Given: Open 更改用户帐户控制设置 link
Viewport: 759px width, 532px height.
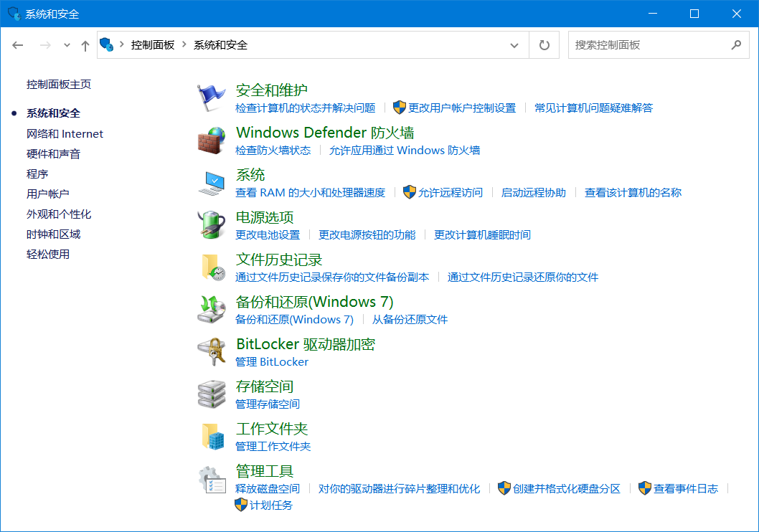Looking at the screenshot, I should coord(461,108).
